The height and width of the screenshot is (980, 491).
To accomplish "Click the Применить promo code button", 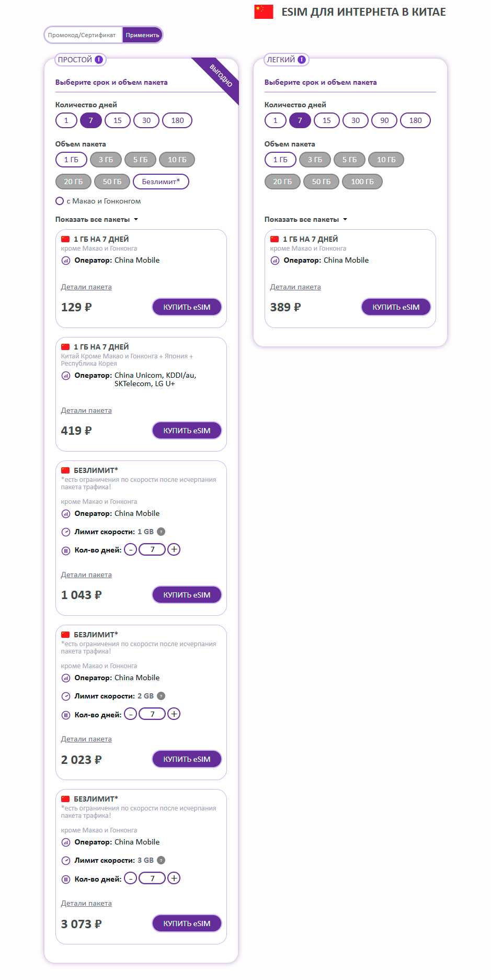I will pyautogui.click(x=142, y=35).
